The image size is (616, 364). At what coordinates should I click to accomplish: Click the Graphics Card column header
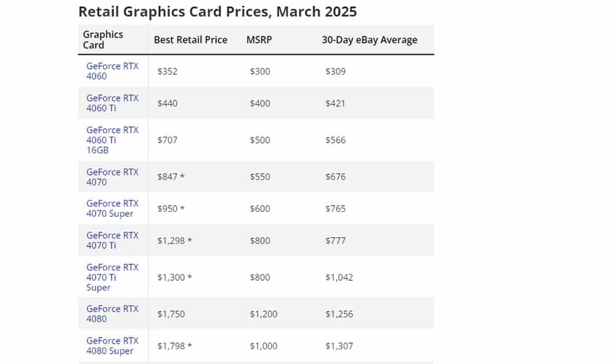[x=103, y=39]
